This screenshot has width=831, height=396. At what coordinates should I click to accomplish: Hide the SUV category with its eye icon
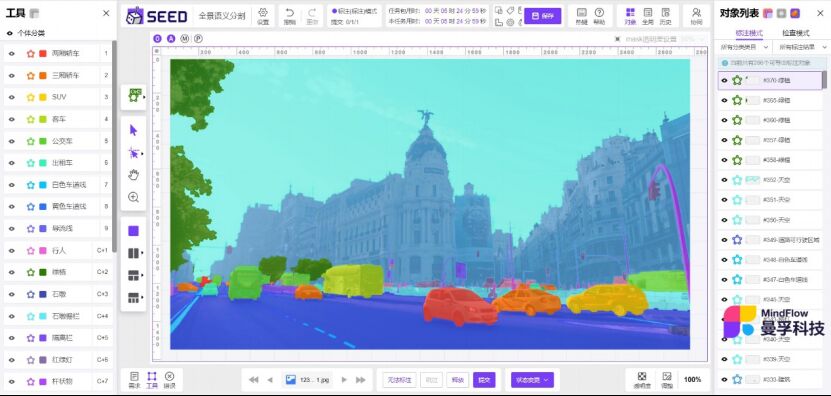tap(12, 98)
